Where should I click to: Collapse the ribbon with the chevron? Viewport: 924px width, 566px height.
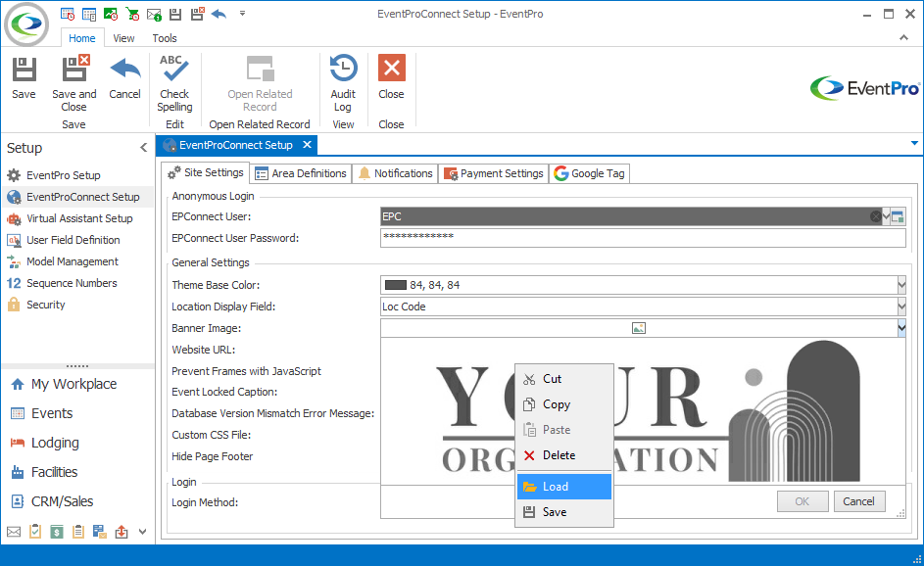tap(903, 37)
